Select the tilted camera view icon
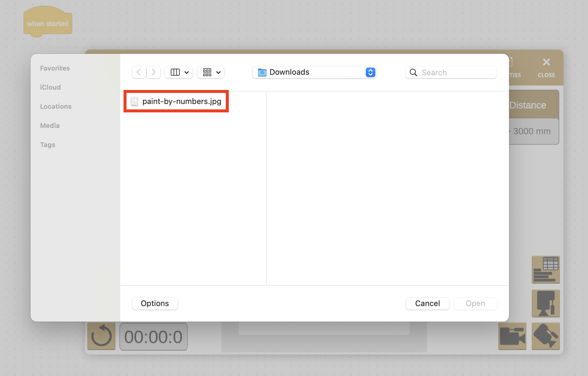 [546, 336]
